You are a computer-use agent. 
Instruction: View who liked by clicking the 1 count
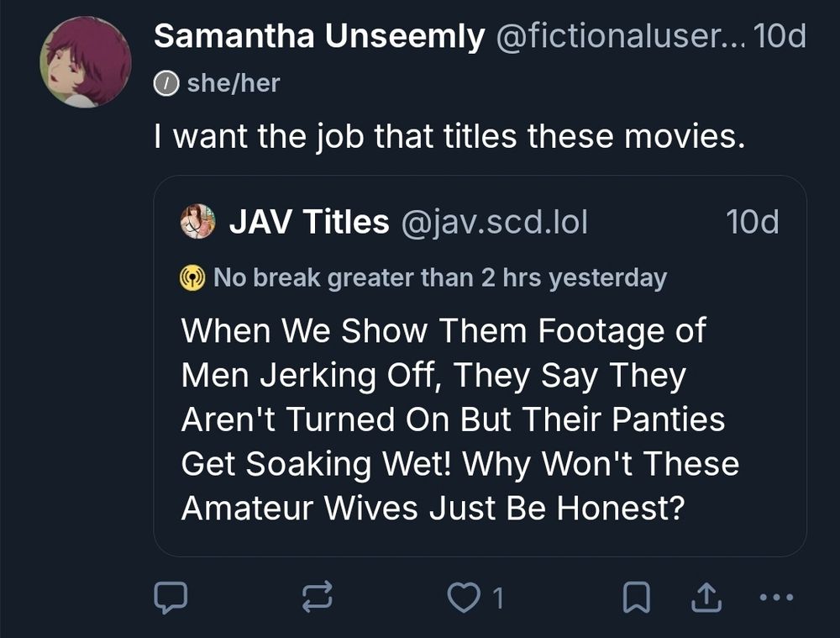(x=496, y=598)
